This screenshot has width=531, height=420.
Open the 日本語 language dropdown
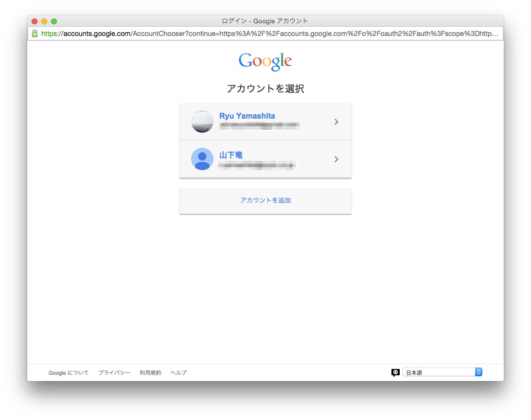(x=442, y=372)
